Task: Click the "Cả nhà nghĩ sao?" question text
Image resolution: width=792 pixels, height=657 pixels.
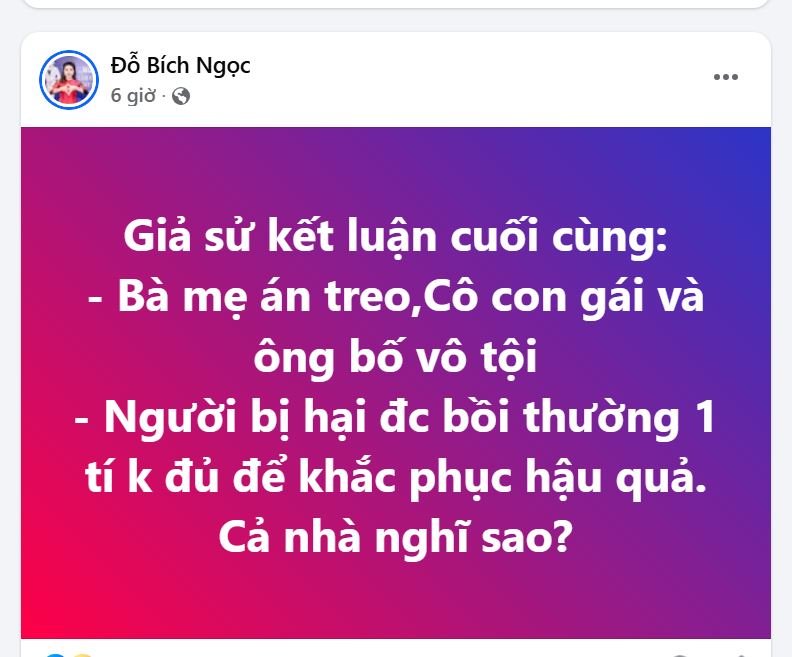Action: (395, 537)
